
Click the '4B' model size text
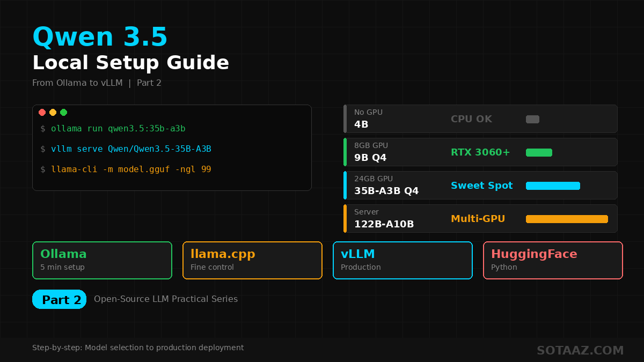pyautogui.click(x=361, y=124)
